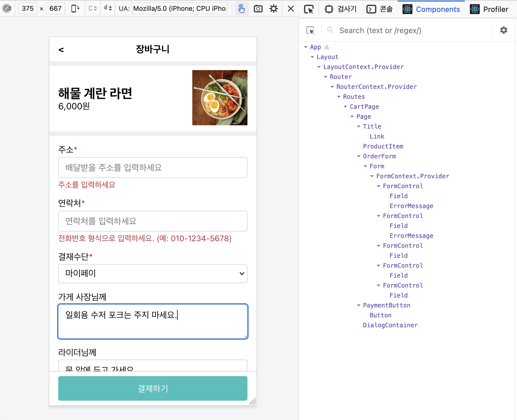Click the 6,000원 price text
This screenshot has height=420, width=517.
tap(74, 106)
